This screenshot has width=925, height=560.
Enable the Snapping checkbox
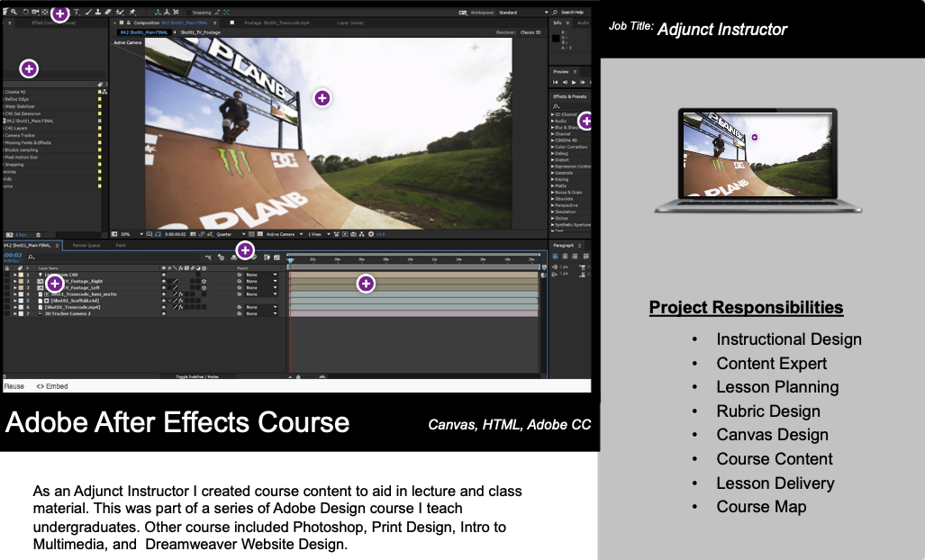(x=190, y=13)
